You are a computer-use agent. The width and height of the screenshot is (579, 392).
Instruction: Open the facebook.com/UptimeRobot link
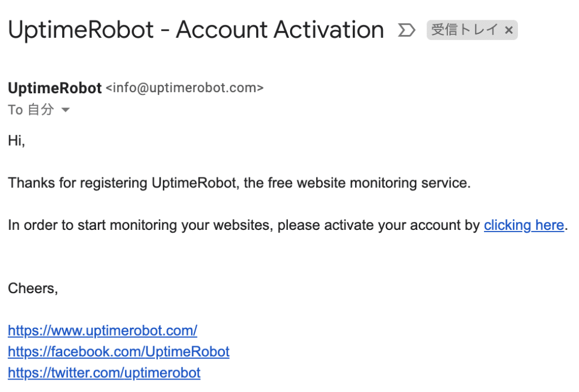[x=119, y=351]
